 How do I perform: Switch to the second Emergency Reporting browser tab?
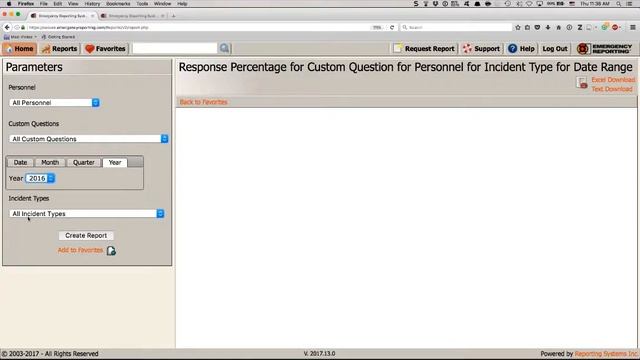point(132,16)
